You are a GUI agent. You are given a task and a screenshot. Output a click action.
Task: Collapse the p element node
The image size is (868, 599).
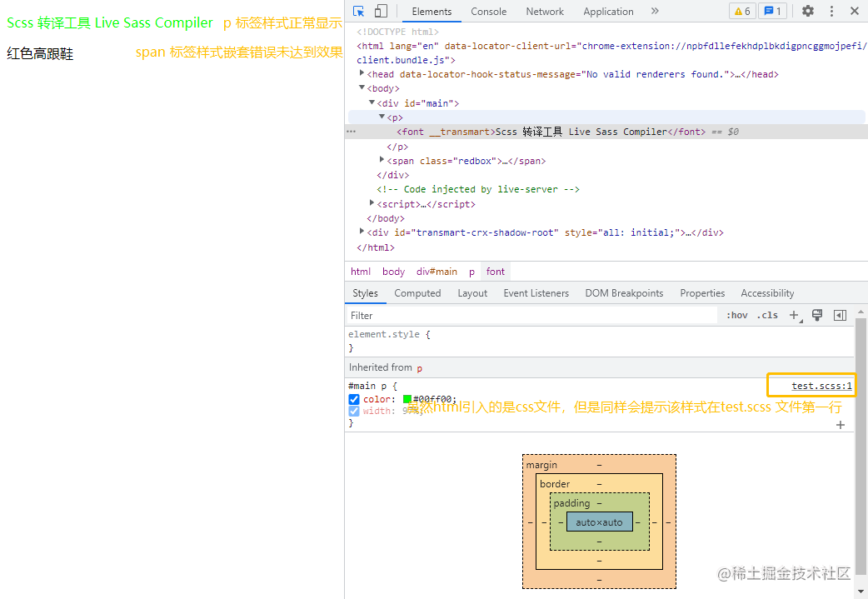click(x=382, y=117)
